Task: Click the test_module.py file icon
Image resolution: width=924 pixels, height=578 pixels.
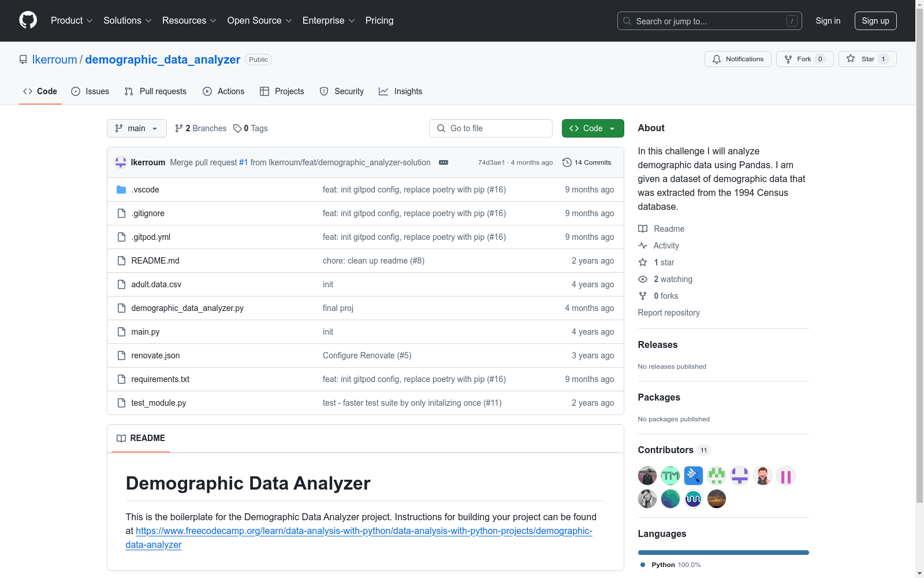Action: [x=121, y=403]
